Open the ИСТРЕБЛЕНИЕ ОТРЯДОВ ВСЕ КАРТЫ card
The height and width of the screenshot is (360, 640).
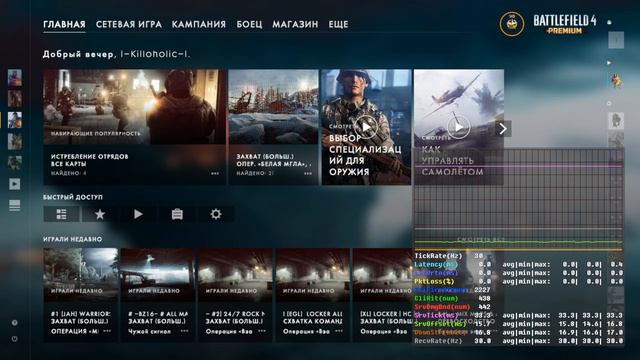[x=134, y=127]
